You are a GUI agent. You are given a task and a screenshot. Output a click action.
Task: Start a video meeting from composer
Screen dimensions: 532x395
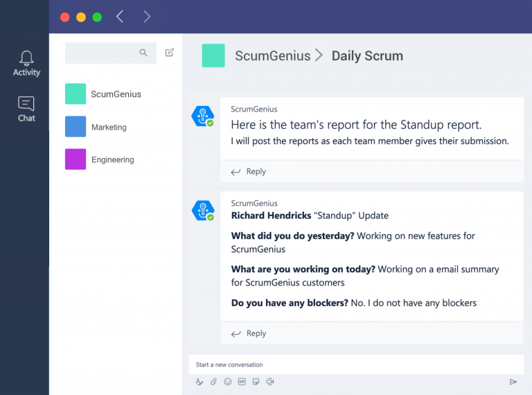pos(270,382)
